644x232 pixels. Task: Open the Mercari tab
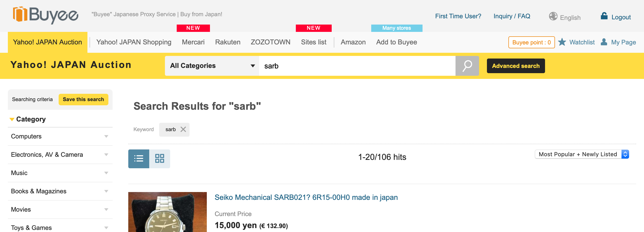click(x=193, y=42)
